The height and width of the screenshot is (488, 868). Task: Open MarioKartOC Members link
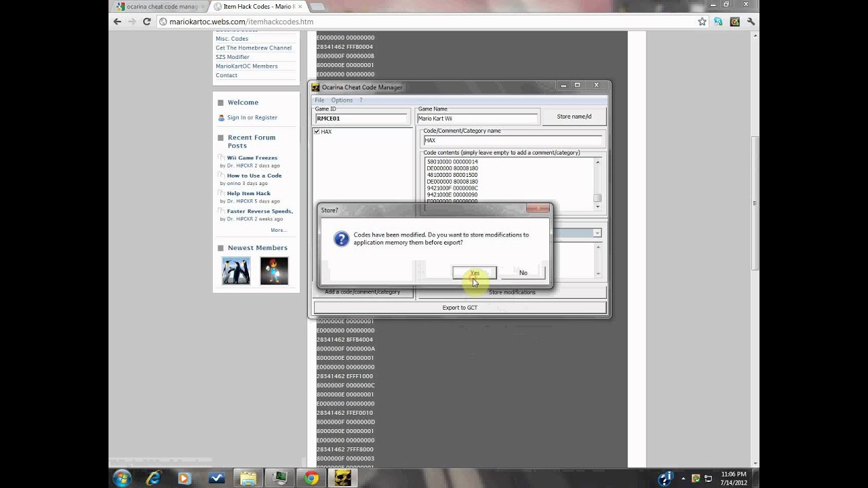[247, 66]
